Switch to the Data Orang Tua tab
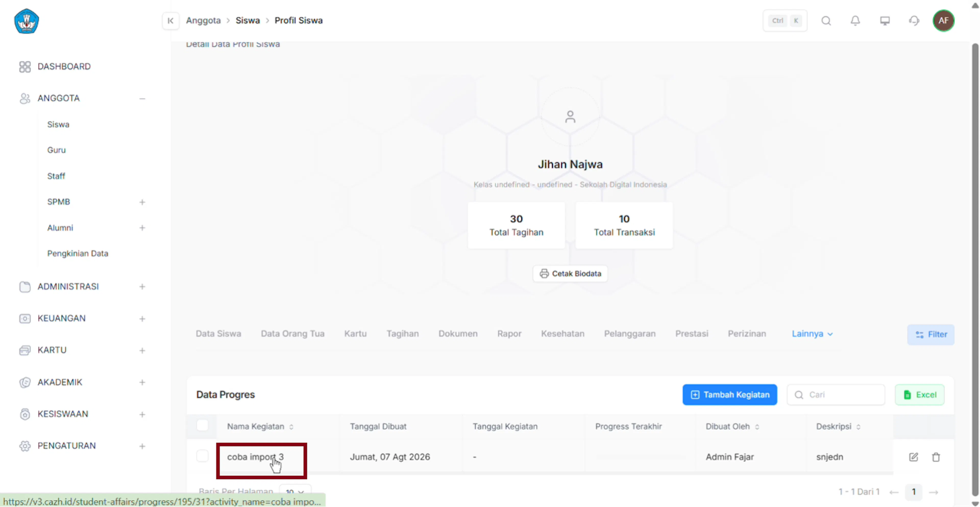 tap(292, 334)
